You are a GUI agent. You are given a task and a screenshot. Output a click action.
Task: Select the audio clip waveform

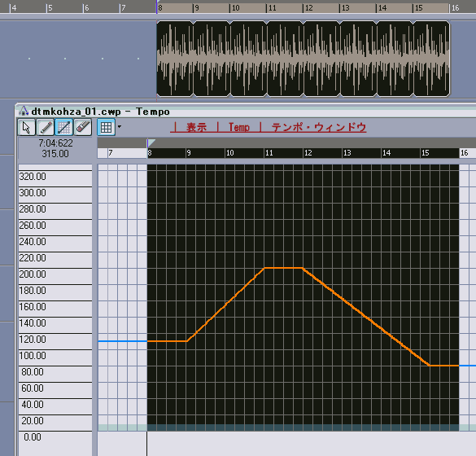coord(303,59)
